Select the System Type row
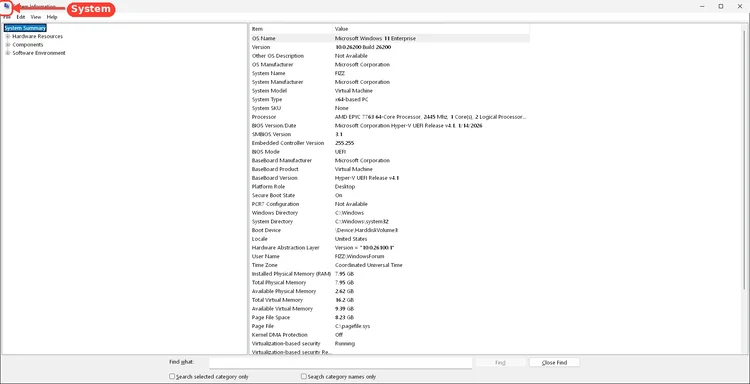This screenshot has width=750, height=384. click(390, 99)
